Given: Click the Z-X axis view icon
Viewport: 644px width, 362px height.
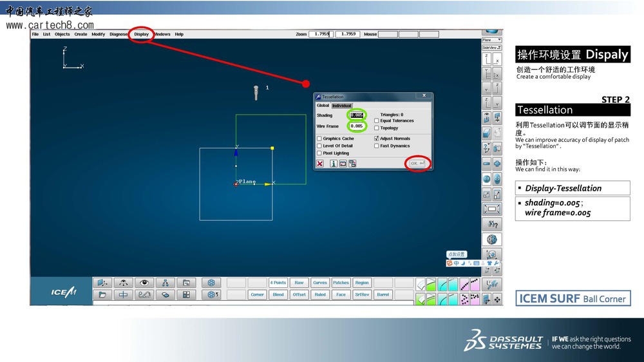Looking at the screenshot, I should coord(487,60).
